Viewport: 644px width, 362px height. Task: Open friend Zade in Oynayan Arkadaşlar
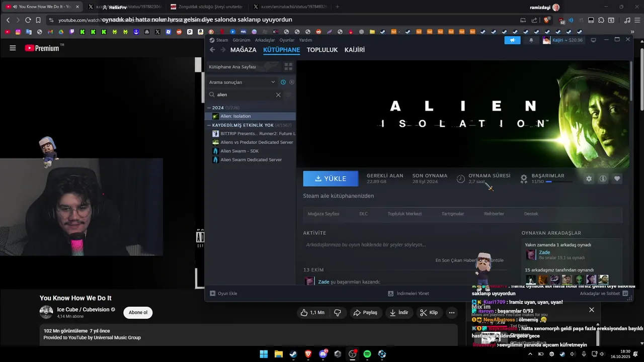coord(544,252)
